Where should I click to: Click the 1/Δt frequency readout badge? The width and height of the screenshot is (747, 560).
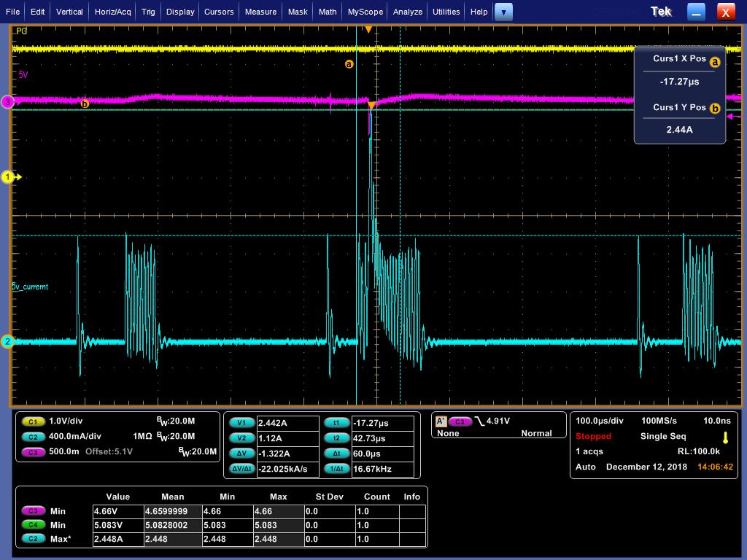(336, 469)
